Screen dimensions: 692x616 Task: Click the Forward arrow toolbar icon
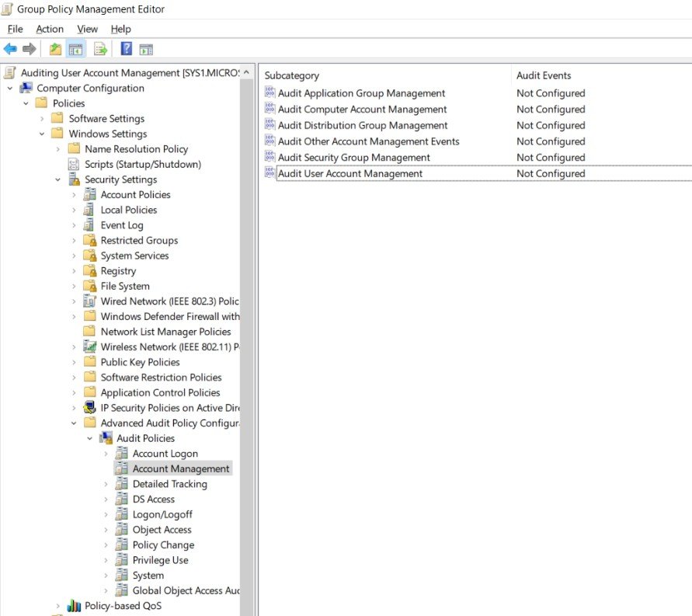tap(30, 49)
